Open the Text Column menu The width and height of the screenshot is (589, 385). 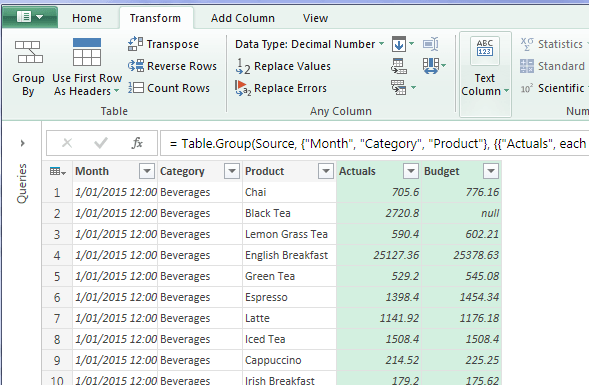pyautogui.click(x=485, y=74)
